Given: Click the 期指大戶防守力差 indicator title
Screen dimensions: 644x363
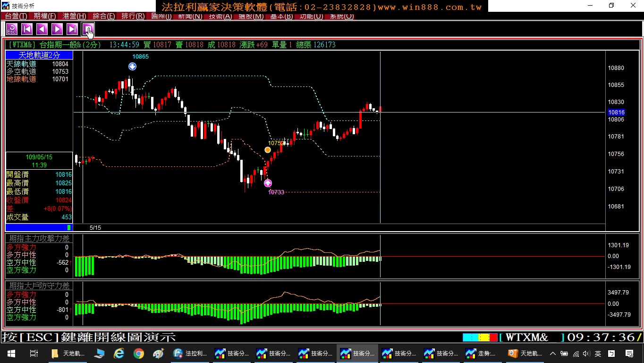Looking at the screenshot, I should (39, 286).
